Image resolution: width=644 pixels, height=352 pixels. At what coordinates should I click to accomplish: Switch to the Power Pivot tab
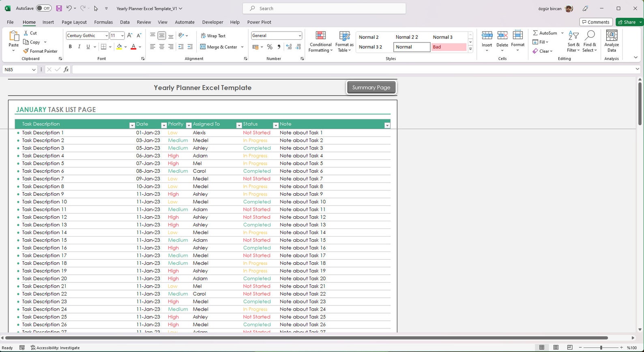point(259,22)
